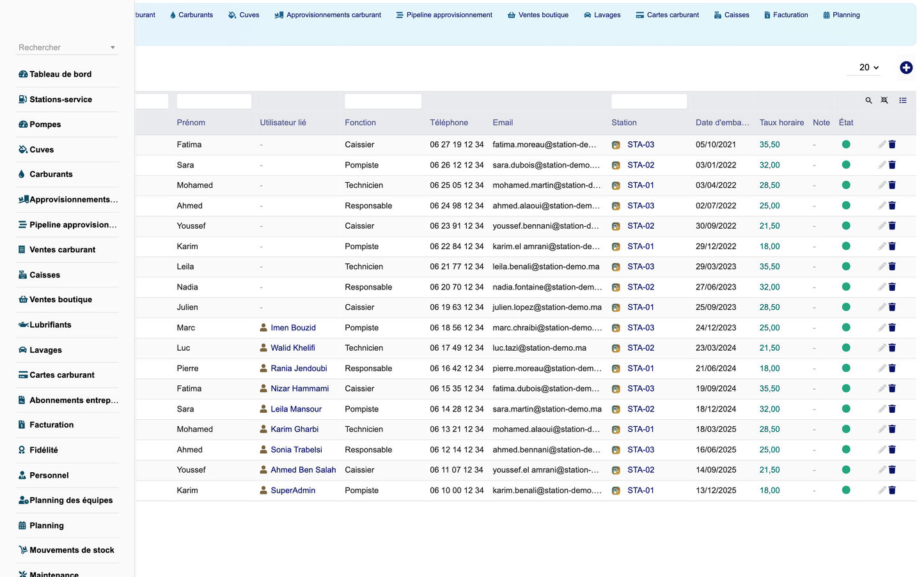
Task: Delete the row with phone 06 15 35 12 34
Action: point(892,389)
